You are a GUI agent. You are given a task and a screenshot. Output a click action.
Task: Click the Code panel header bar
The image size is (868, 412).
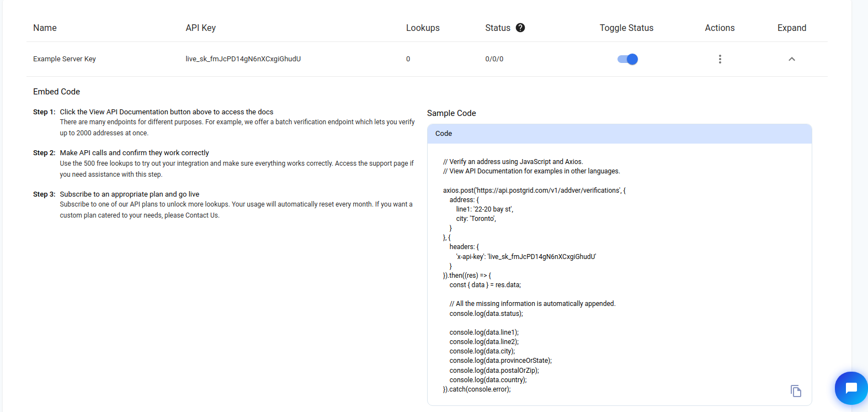[619, 134]
